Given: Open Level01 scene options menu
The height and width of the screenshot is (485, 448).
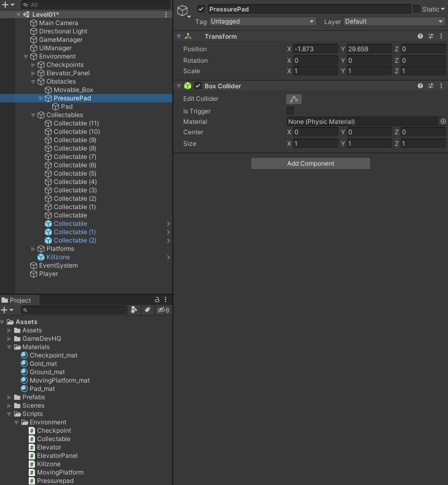Looking at the screenshot, I should click(166, 15).
